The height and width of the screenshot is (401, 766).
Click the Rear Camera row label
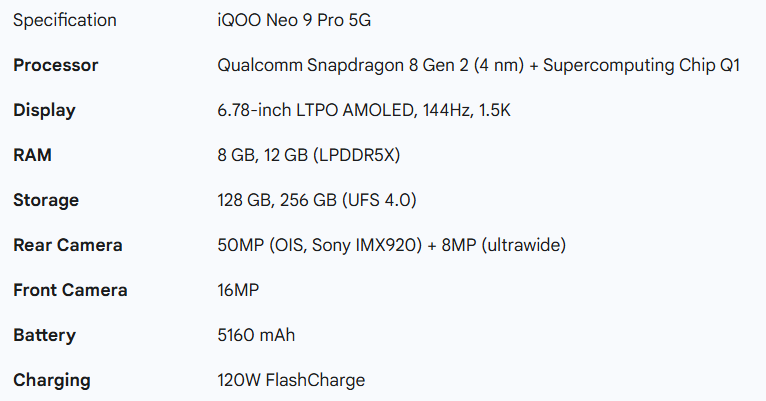(68, 245)
